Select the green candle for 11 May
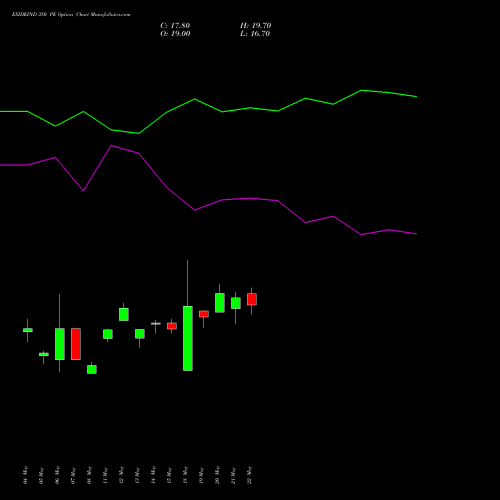Viewport: 500px width, 500px height. click(108, 334)
